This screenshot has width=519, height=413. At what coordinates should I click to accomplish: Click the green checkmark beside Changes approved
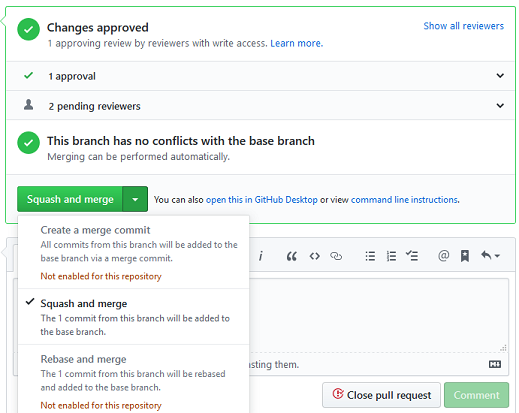pyautogui.click(x=28, y=29)
